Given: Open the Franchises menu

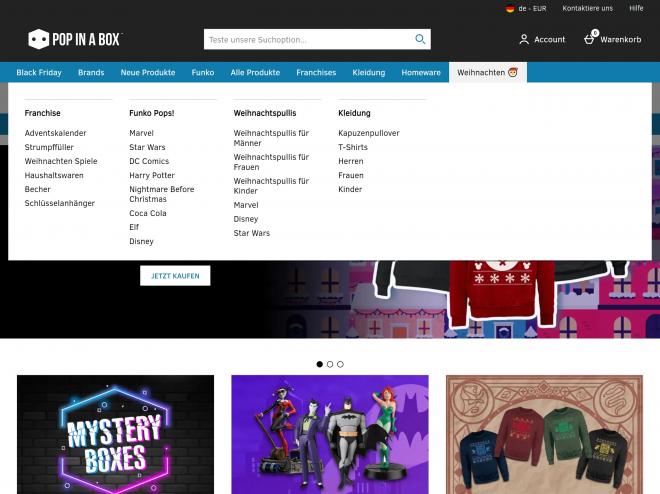Looking at the screenshot, I should (x=316, y=72).
